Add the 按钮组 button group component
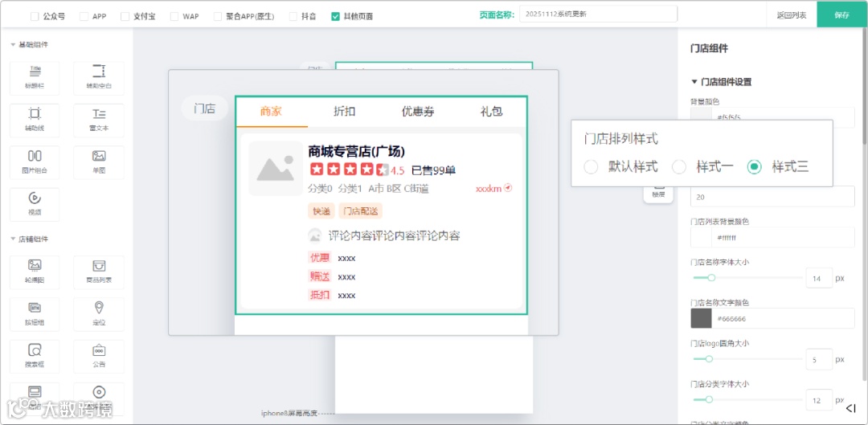 35,314
